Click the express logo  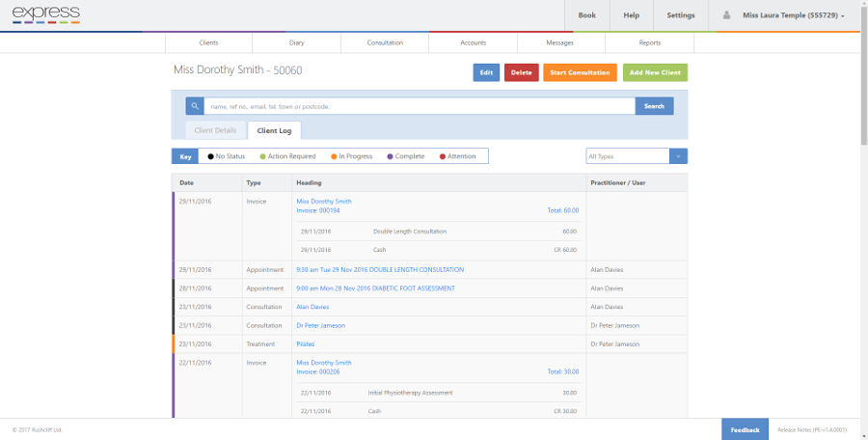coord(46,15)
